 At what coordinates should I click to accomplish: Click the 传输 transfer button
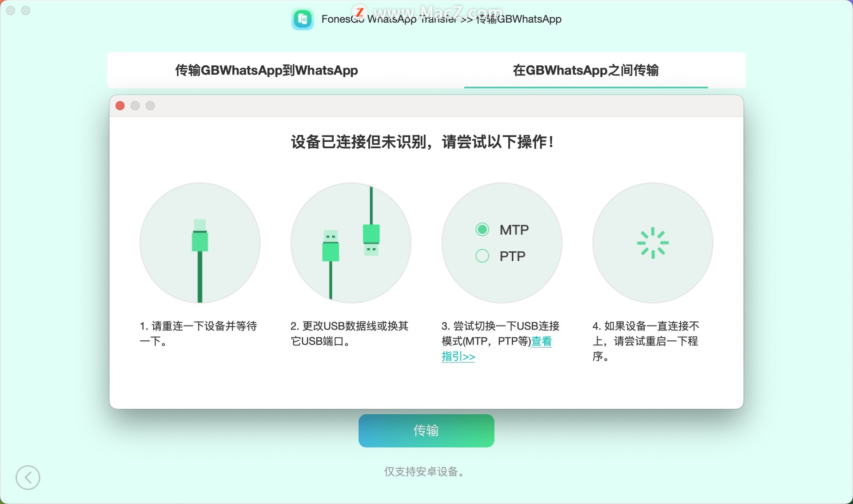[x=426, y=430]
